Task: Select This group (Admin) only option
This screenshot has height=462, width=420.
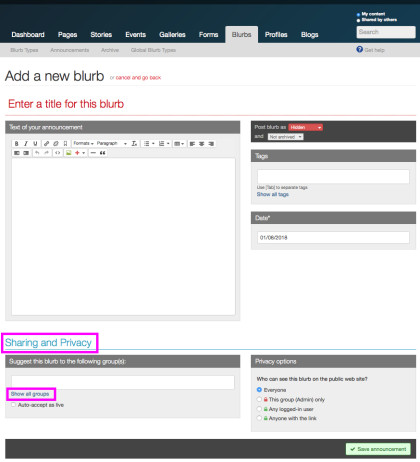Action: [259, 399]
